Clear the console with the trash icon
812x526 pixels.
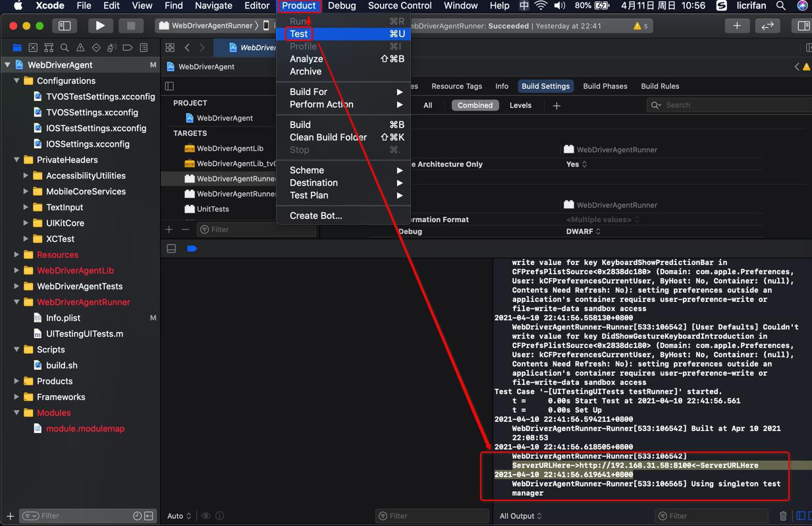[x=783, y=516]
